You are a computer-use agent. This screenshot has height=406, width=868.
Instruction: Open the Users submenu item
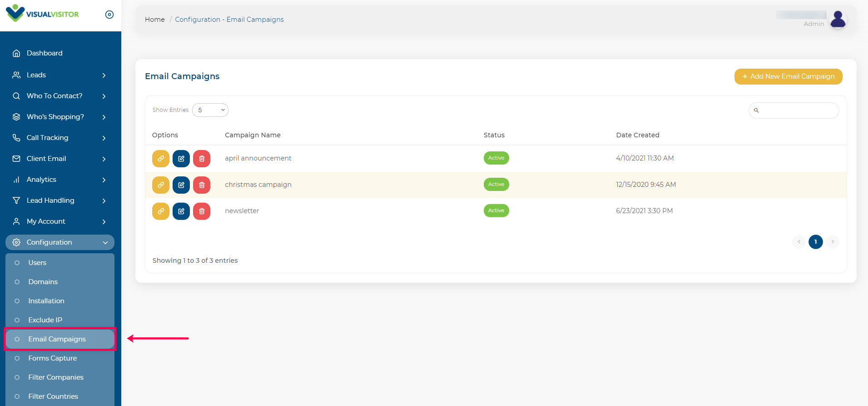(x=60, y=263)
